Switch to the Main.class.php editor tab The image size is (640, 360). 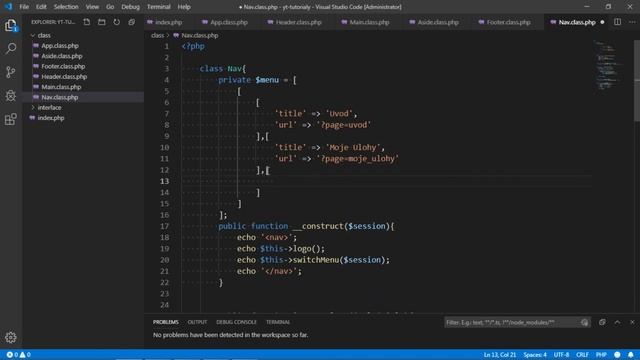(x=369, y=22)
